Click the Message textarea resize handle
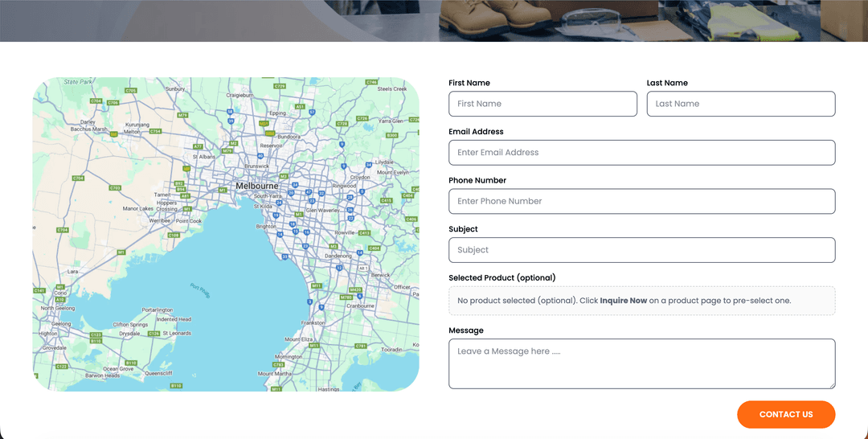Image resolution: width=868 pixels, height=439 pixels. [x=832, y=385]
